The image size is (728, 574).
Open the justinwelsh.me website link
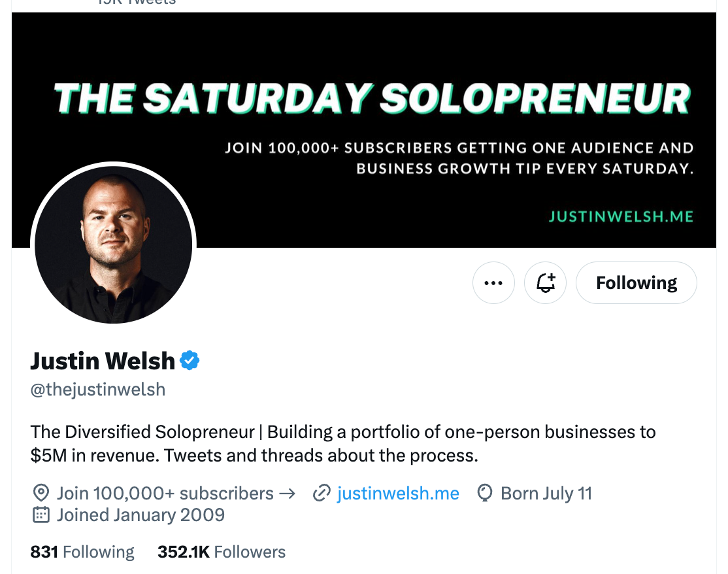click(x=398, y=493)
